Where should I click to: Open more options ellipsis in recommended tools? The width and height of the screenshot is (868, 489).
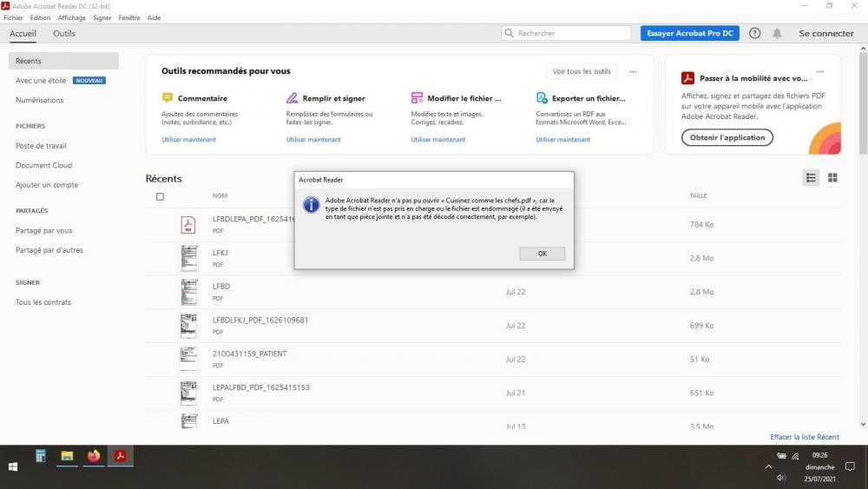(633, 71)
